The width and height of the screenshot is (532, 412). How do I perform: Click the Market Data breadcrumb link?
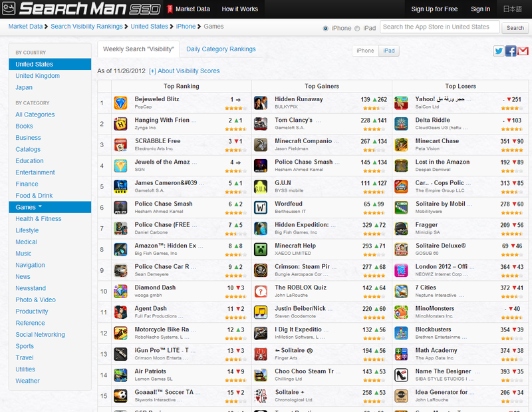point(25,27)
